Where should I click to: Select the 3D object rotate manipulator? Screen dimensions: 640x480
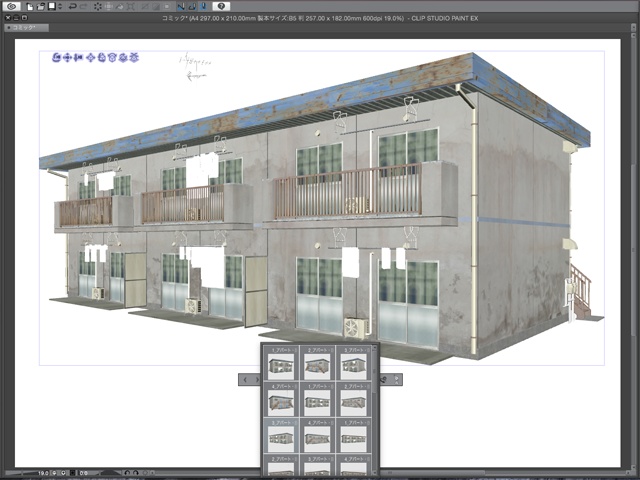point(102,58)
